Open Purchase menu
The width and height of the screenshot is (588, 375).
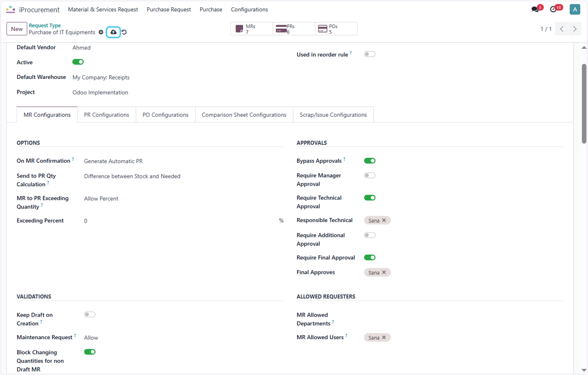coord(211,9)
